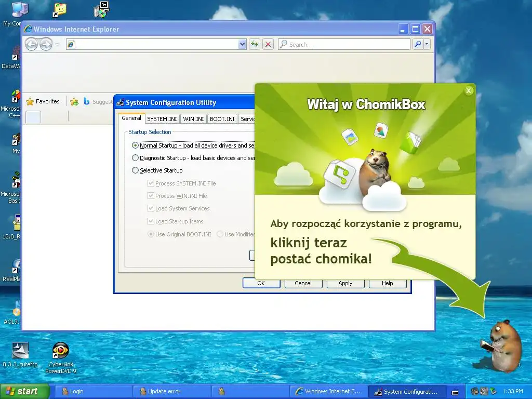
Task: Expand the address bar history dropdown
Action: point(242,44)
